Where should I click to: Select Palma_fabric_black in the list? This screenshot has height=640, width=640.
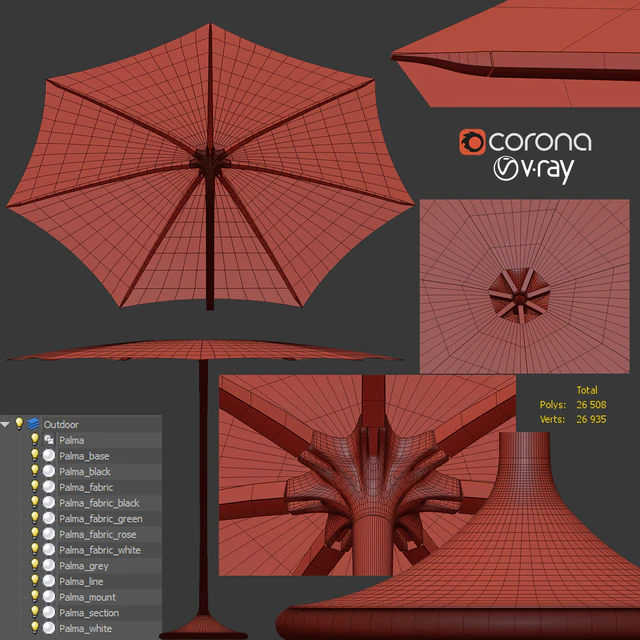click(x=99, y=503)
